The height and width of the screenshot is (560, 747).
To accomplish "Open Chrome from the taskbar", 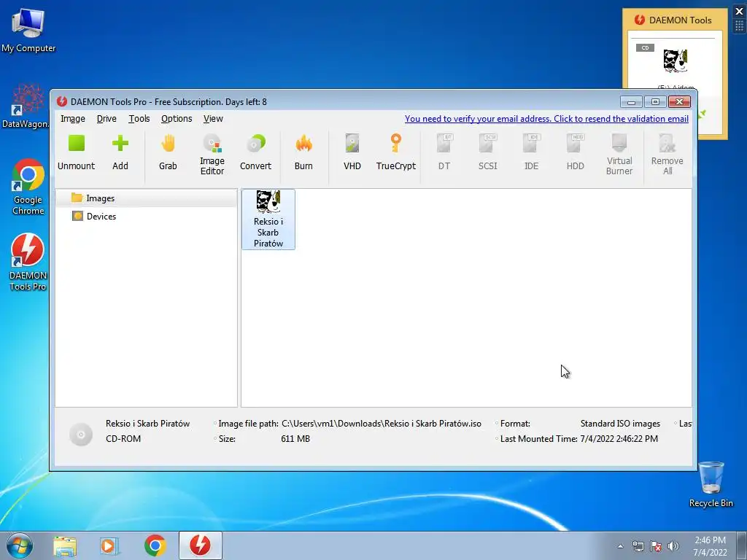I will [155, 545].
